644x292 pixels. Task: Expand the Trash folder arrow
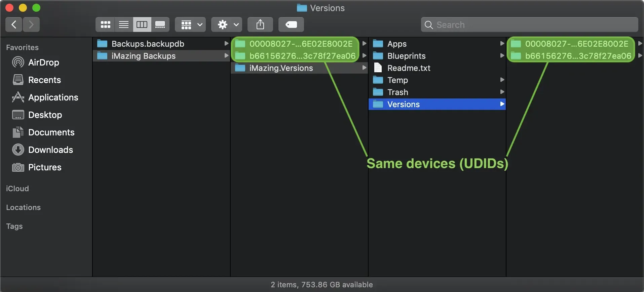[x=502, y=92]
